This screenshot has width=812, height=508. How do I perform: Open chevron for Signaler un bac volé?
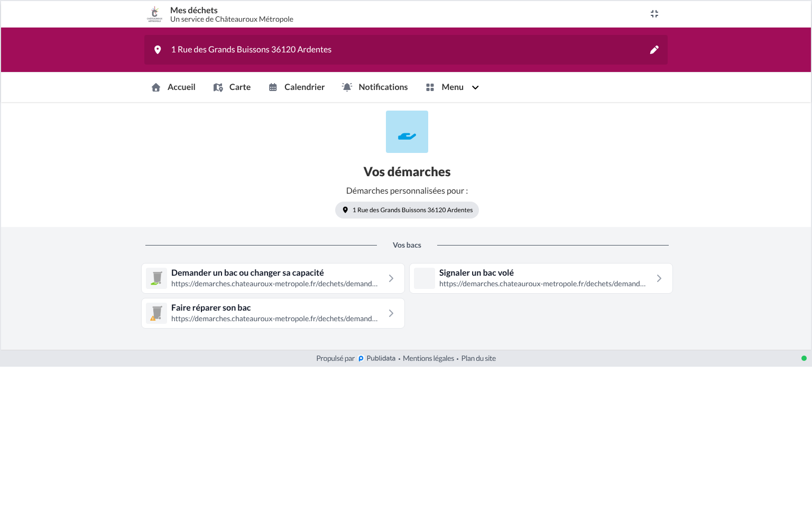pos(659,278)
